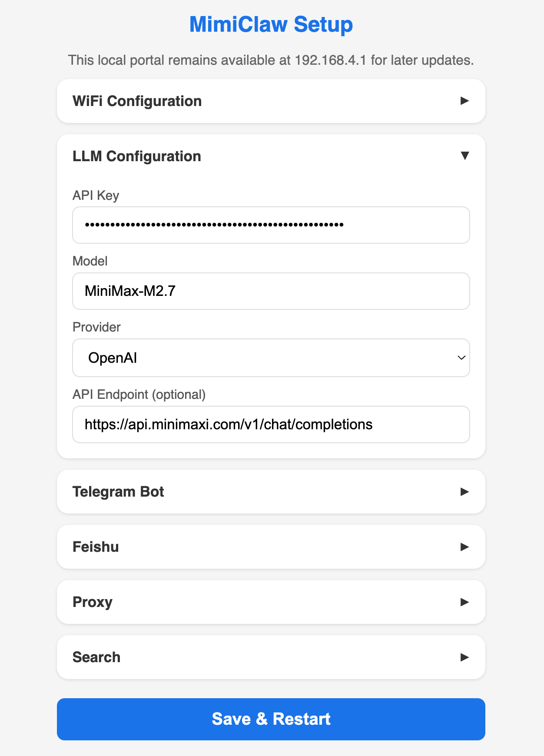The image size is (544, 756).
Task: Expand the WiFi Configuration section
Action: (271, 101)
